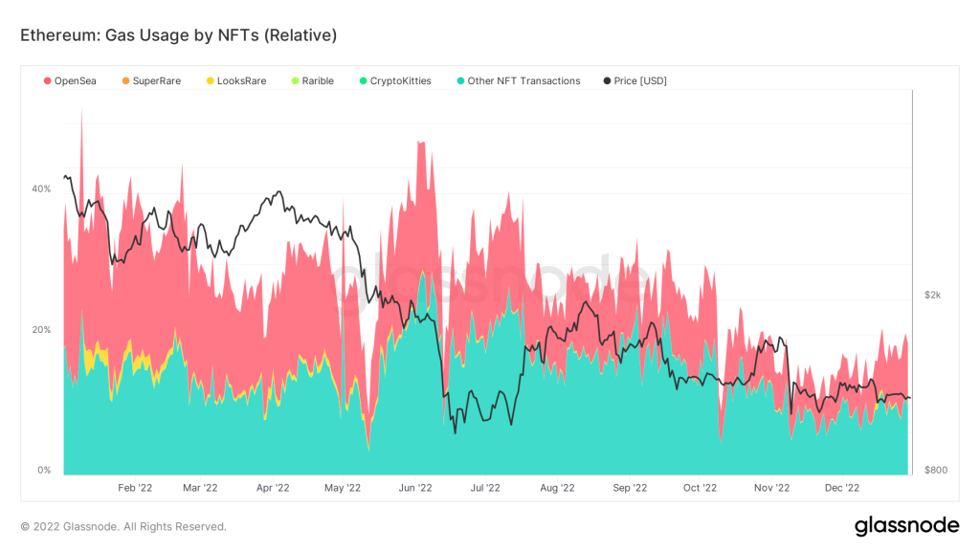This screenshot has height=551, width=980.
Task: Select the Feb '22 x-axis tick label
Action: click(x=135, y=488)
